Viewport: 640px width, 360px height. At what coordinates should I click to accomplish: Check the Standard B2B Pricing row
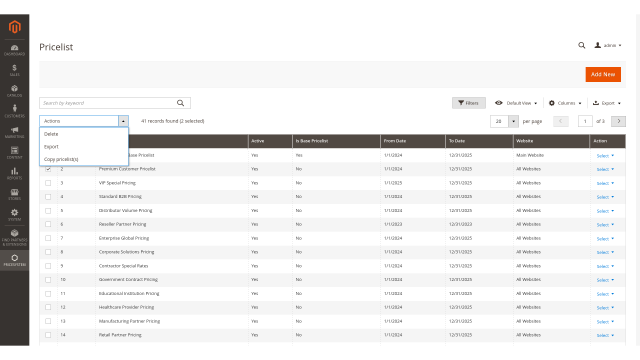pyautogui.click(x=48, y=197)
